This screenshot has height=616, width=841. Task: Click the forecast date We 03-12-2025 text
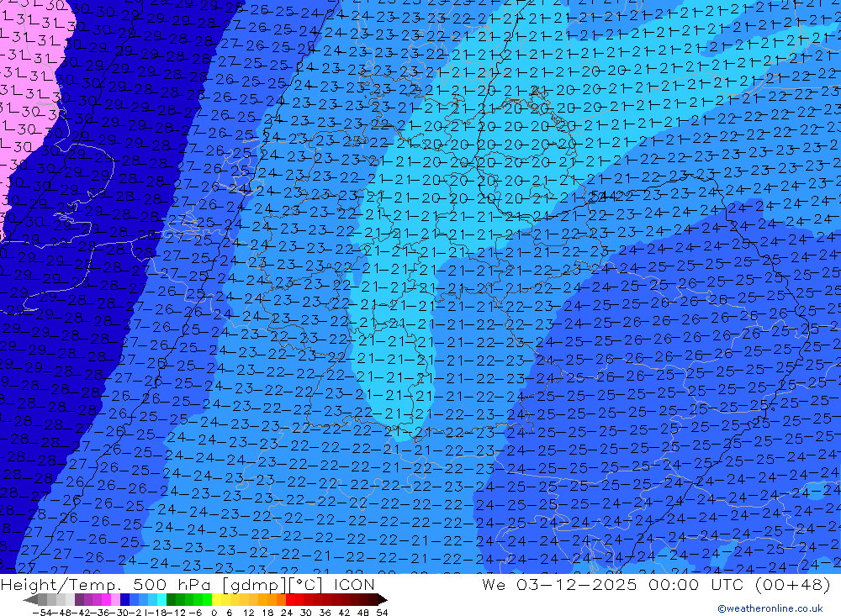coord(559,584)
